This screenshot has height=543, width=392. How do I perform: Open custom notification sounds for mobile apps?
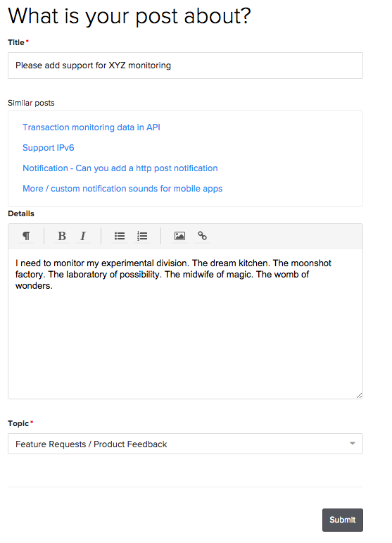point(122,189)
